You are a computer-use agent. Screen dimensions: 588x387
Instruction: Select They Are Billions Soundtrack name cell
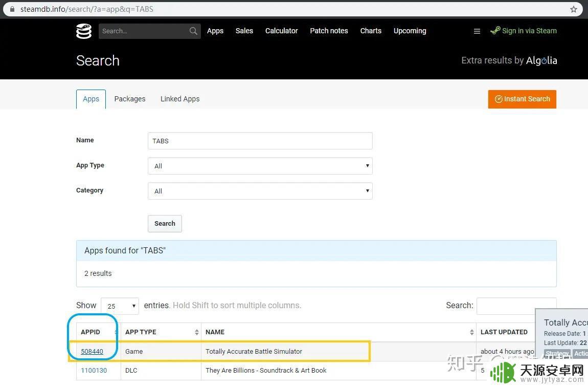[266, 371]
